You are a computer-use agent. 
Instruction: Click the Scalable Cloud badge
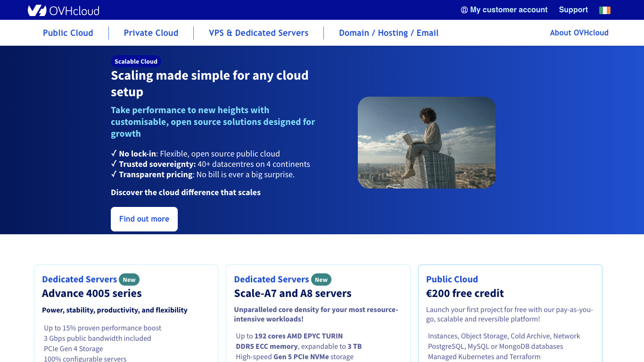(136, 61)
